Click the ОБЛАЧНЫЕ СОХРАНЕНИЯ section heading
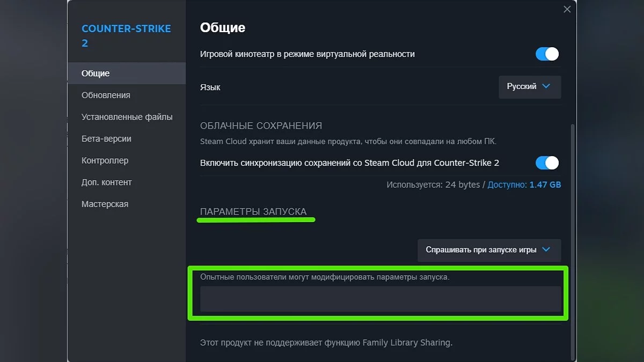The width and height of the screenshot is (644, 362). click(x=261, y=126)
